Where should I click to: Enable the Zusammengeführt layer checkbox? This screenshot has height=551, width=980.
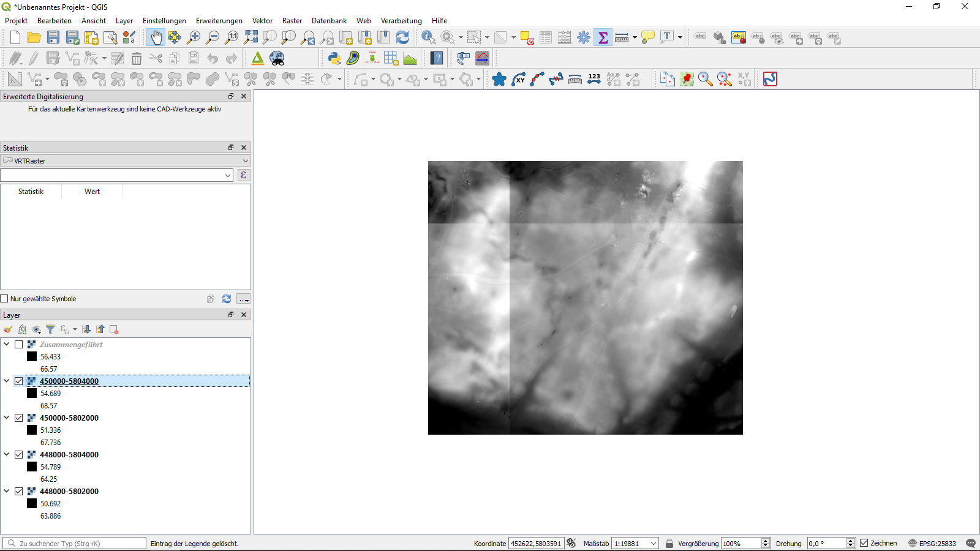tap(19, 345)
